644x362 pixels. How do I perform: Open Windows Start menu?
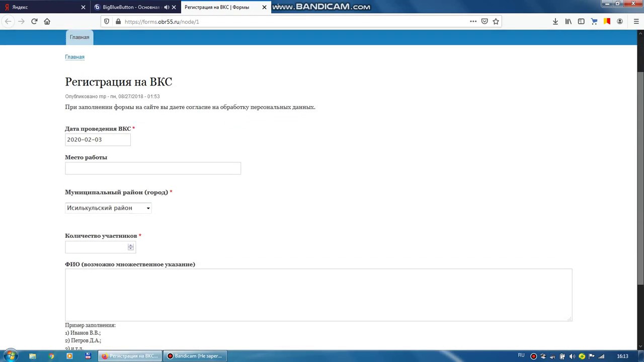pyautogui.click(x=11, y=356)
